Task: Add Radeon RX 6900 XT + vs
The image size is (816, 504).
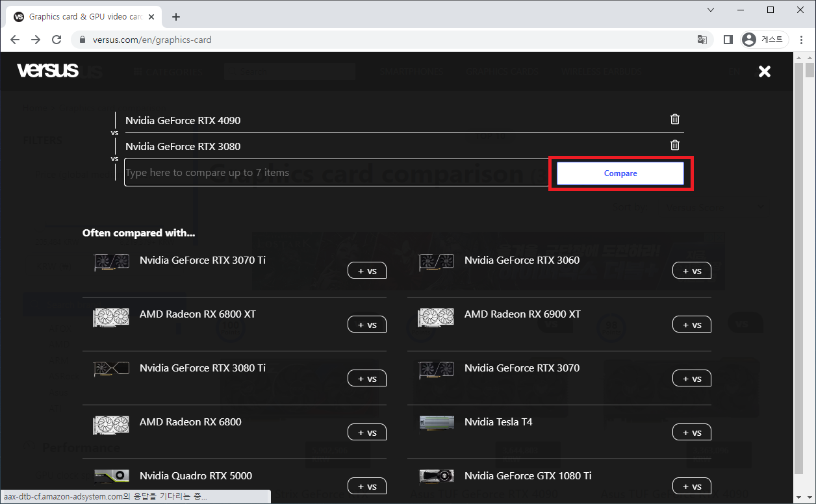Action: (x=692, y=325)
